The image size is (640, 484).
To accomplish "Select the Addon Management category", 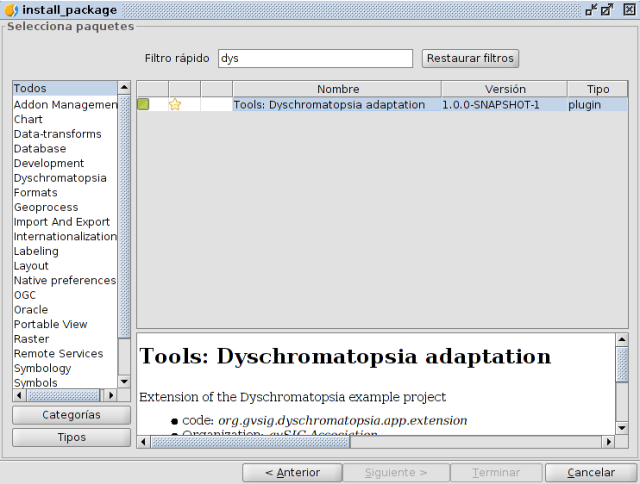I will (x=65, y=105).
